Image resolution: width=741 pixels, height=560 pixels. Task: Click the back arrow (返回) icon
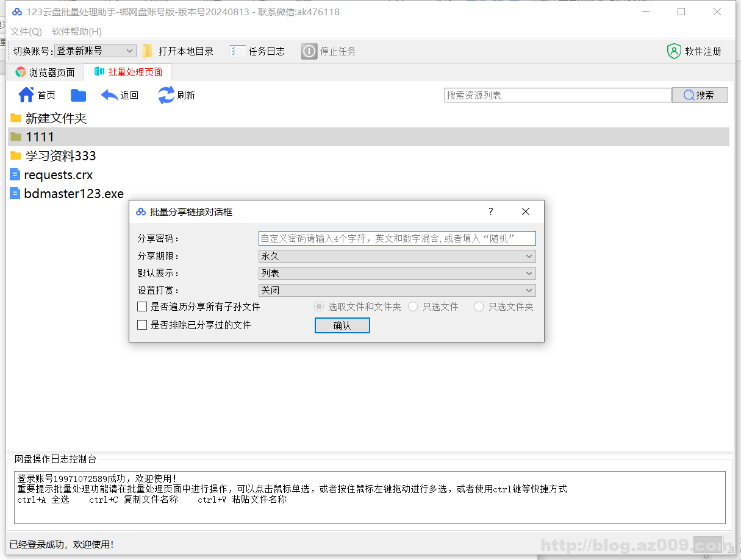[110, 95]
